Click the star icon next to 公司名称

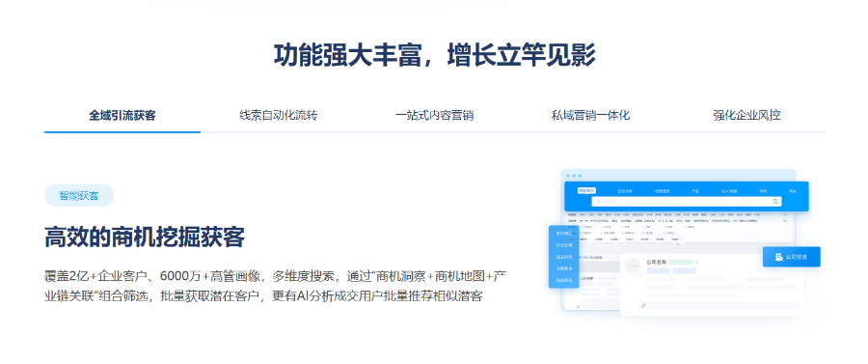pos(696,262)
